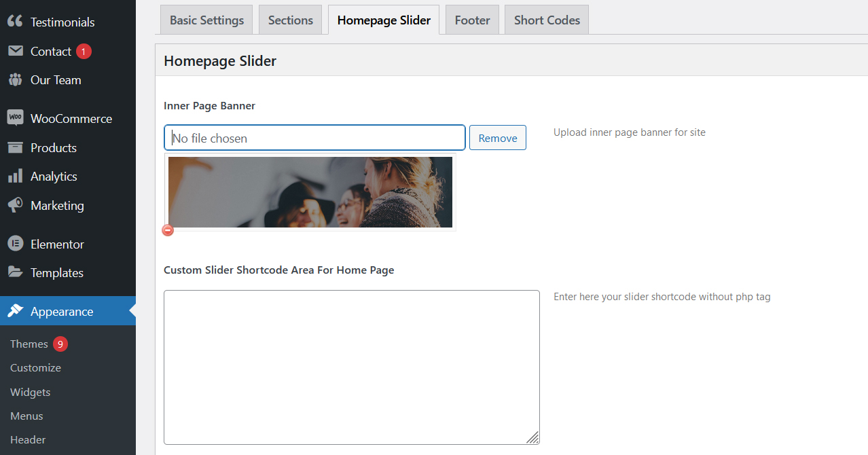Click the inner page banner preview image
The height and width of the screenshot is (455, 868).
coord(310,192)
